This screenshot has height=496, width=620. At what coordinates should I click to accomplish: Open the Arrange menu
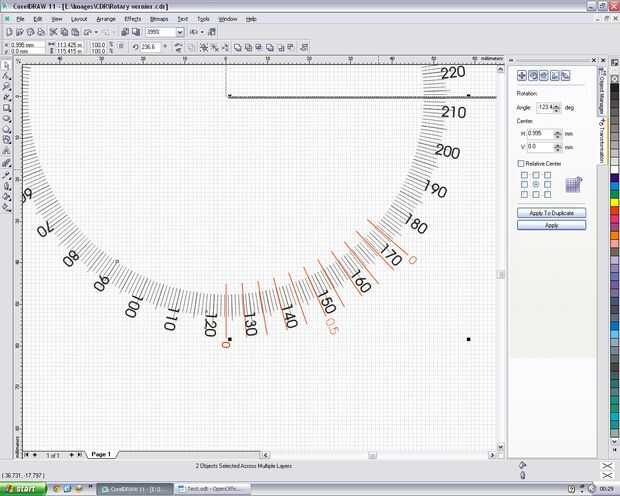click(106, 19)
